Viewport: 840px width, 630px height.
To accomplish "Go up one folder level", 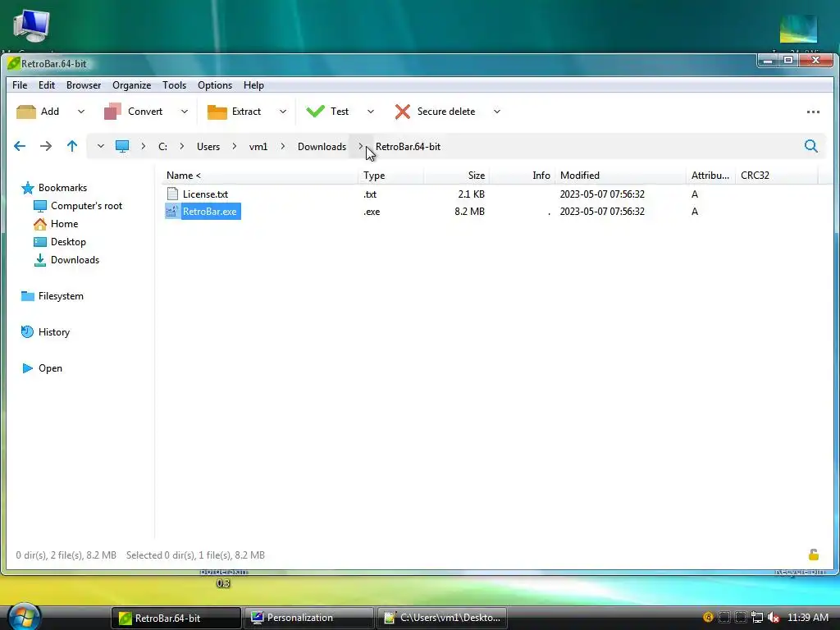I will pos(72,146).
